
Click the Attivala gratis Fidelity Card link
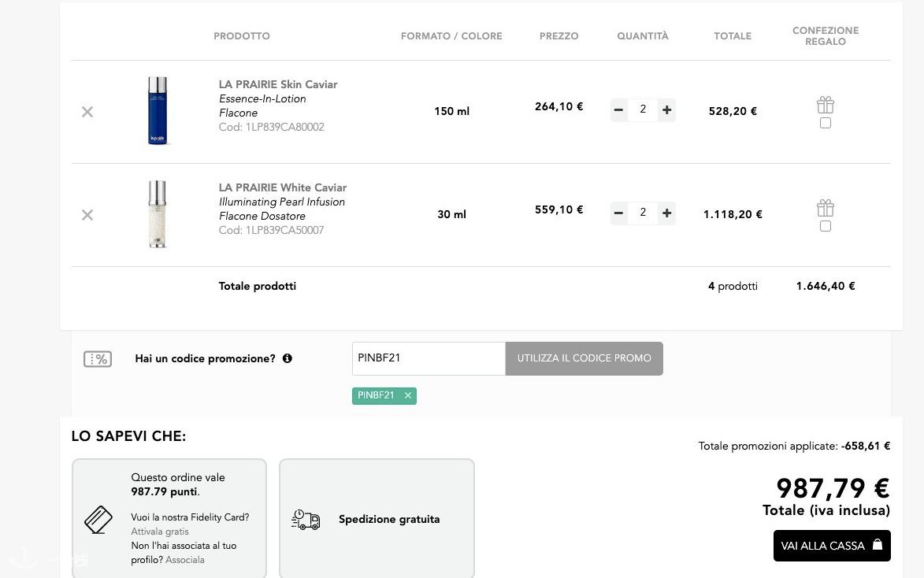pos(160,532)
